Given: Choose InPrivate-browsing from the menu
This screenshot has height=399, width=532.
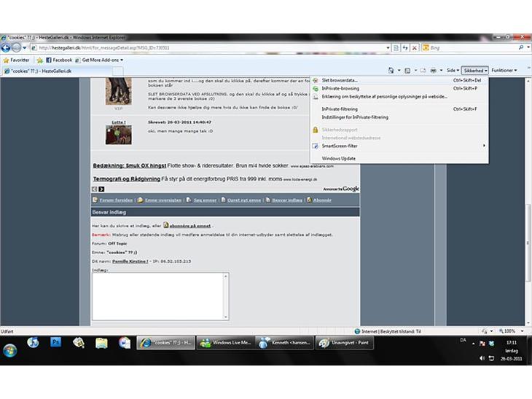Looking at the screenshot, I should (340, 88).
